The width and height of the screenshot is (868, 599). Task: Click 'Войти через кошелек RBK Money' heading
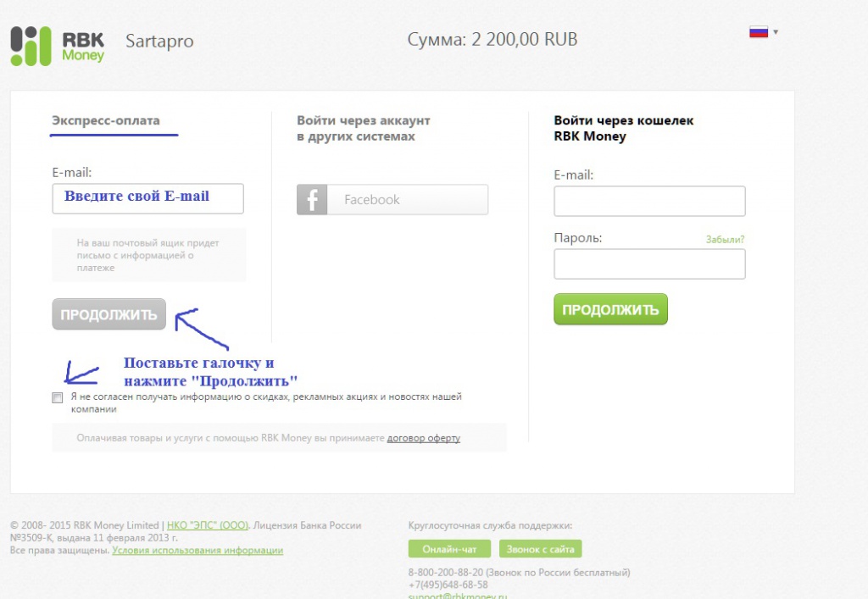623,128
